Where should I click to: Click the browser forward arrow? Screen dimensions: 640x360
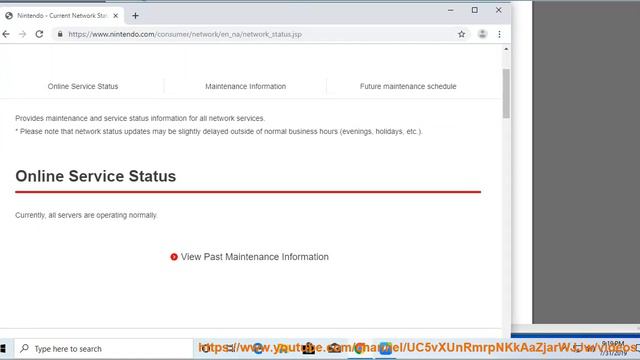(22, 34)
